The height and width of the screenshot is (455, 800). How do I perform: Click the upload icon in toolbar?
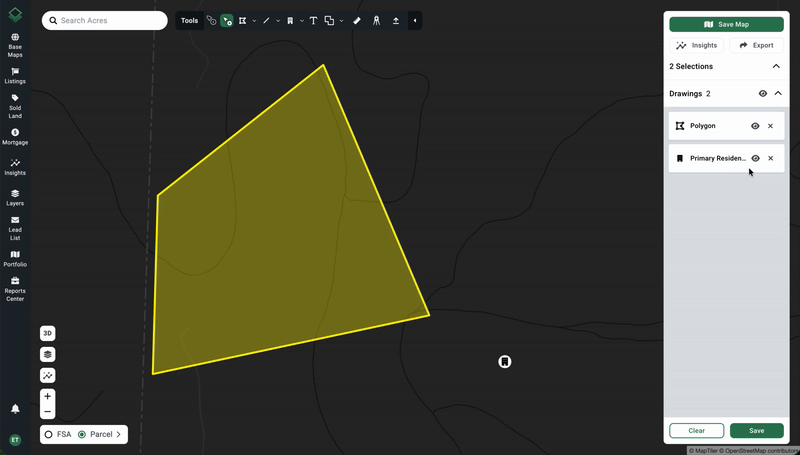[396, 20]
